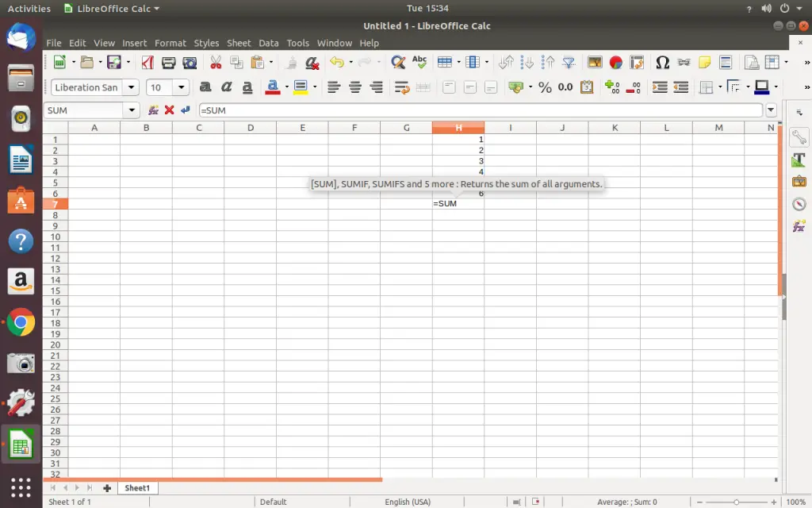
Task: Open Thunderbird from the dock
Action: click(x=21, y=37)
